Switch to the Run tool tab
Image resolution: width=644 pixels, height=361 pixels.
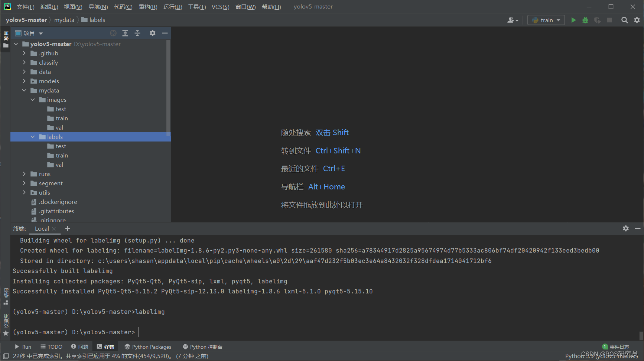23,347
